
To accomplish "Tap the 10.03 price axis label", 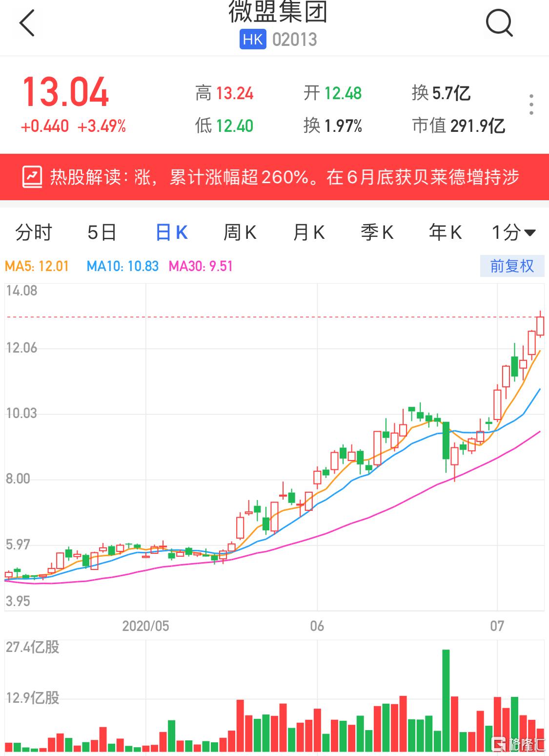I will (21, 414).
